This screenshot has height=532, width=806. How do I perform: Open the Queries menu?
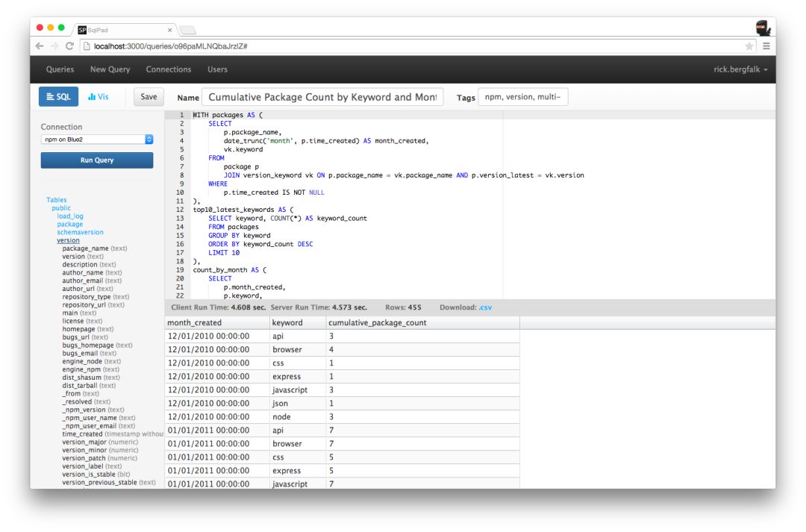pos(60,69)
